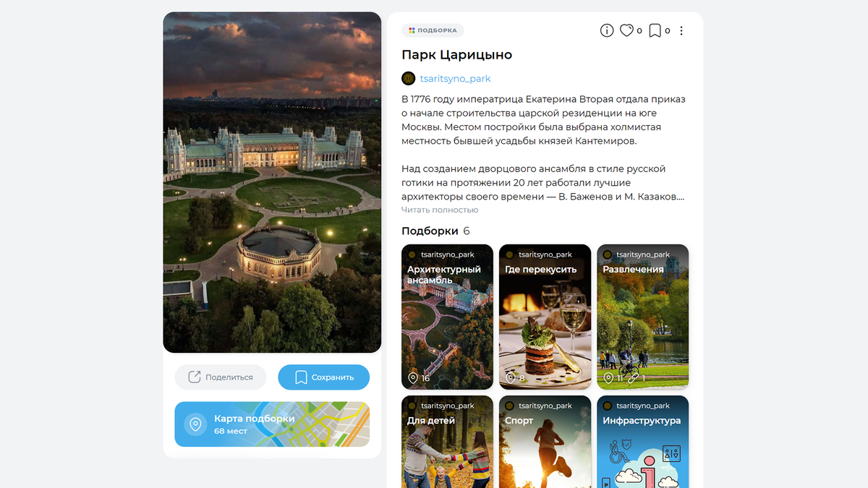This screenshot has height=488, width=868.
Task: Click the Поделиться share button
Action: 221,377
